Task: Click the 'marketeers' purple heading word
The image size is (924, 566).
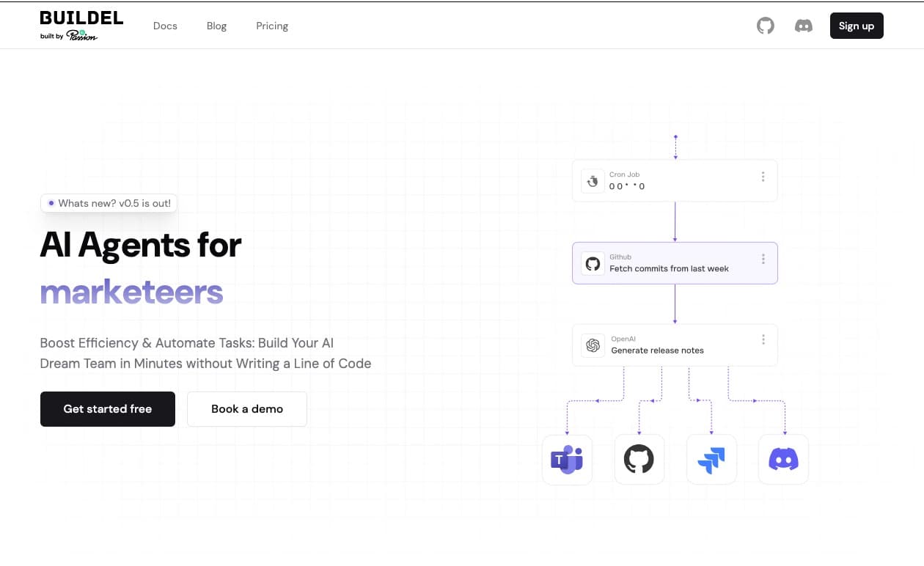Action: pos(131,292)
